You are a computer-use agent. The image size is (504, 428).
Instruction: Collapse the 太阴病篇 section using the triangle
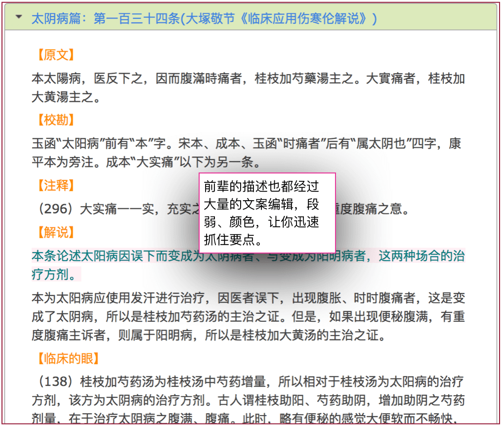click(x=19, y=17)
